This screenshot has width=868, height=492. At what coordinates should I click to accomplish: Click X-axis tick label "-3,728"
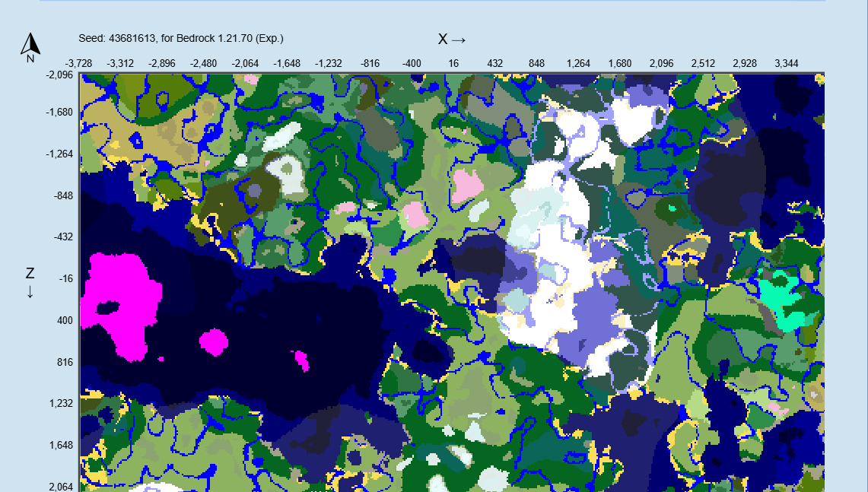[78, 64]
